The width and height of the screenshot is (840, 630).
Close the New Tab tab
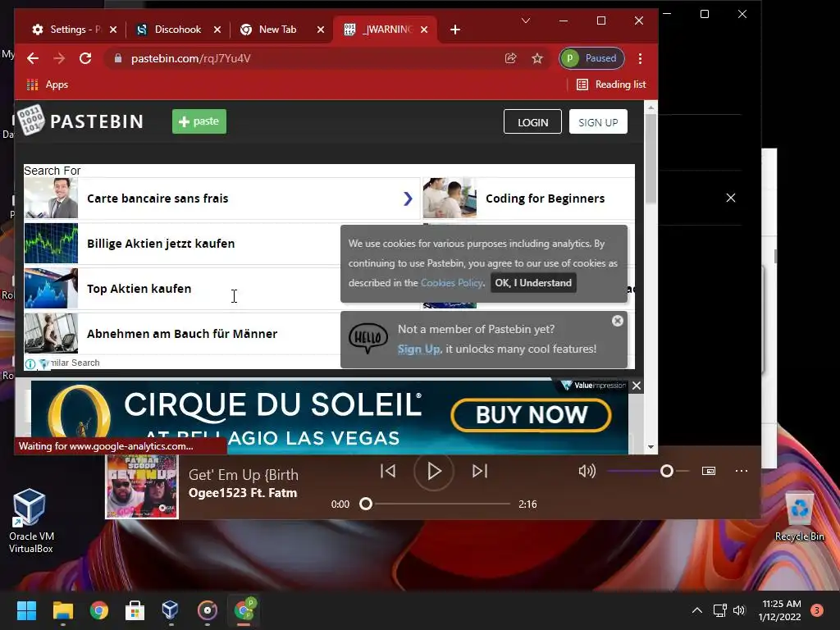pyautogui.click(x=321, y=30)
